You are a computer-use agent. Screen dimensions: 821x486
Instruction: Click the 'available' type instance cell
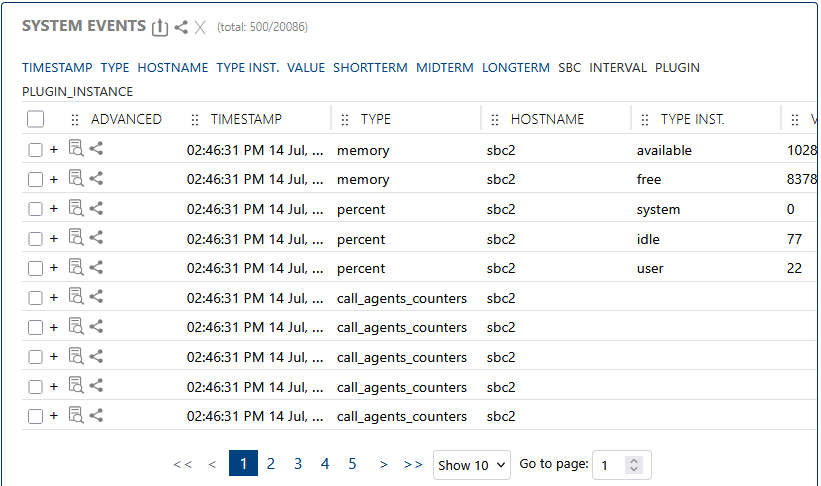pyautogui.click(x=664, y=151)
